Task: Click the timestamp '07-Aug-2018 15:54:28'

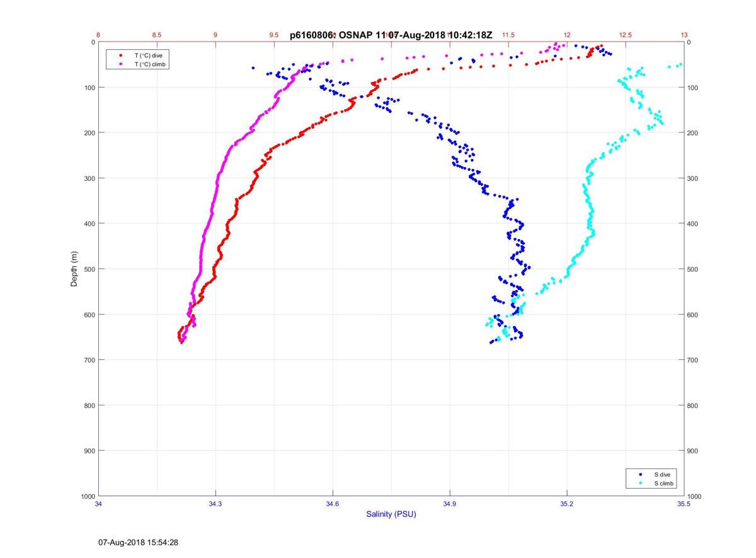Action: (x=139, y=542)
